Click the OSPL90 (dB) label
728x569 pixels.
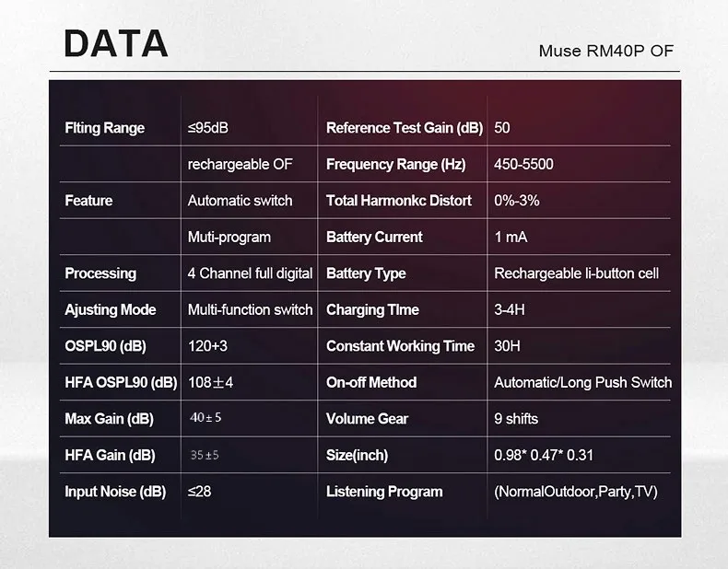point(105,346)
